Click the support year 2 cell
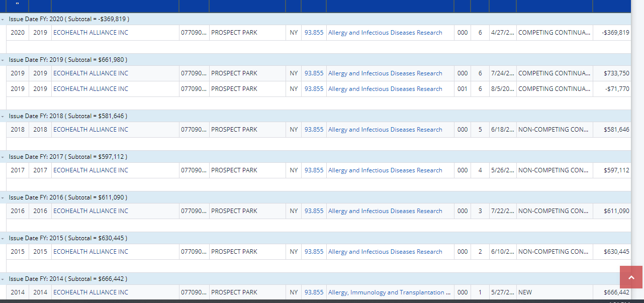 pyautogui.click(x=480, y=252)
